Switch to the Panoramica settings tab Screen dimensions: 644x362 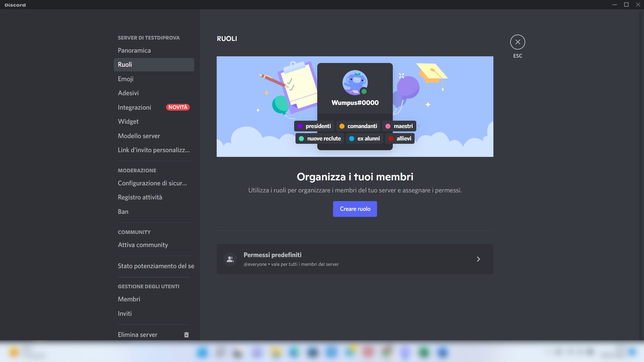coord(134,50)
